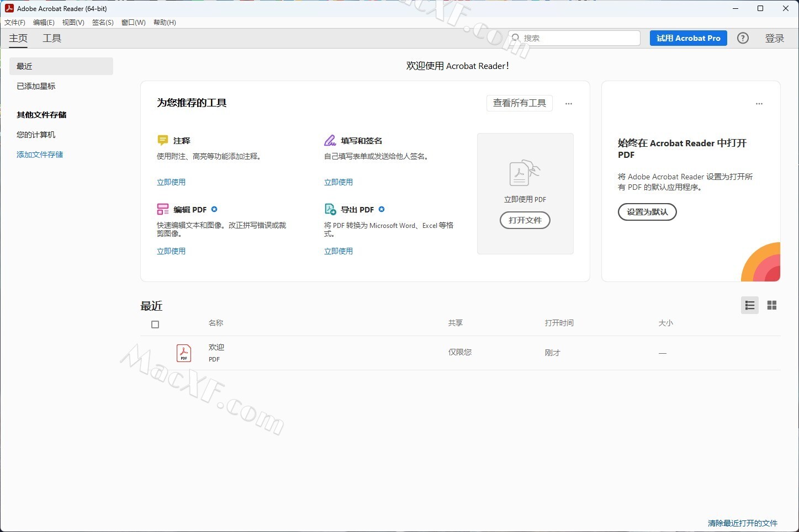Switch to grid thumbnail view of recent files
799x532 pixels.
[772, 305]
